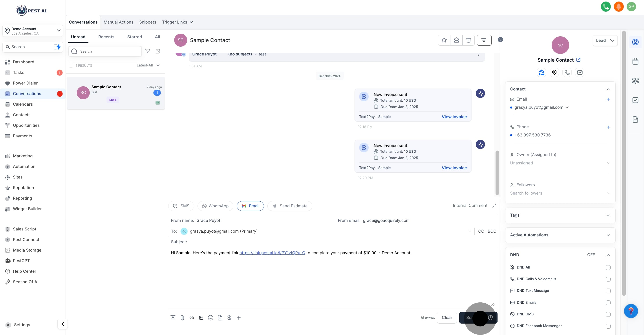Click the dollar request payment icon

(229, 318)
